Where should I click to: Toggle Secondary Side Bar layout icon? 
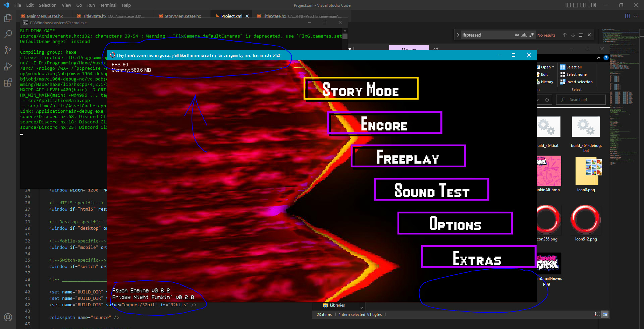pyautogui.click(x=583, y=5)
